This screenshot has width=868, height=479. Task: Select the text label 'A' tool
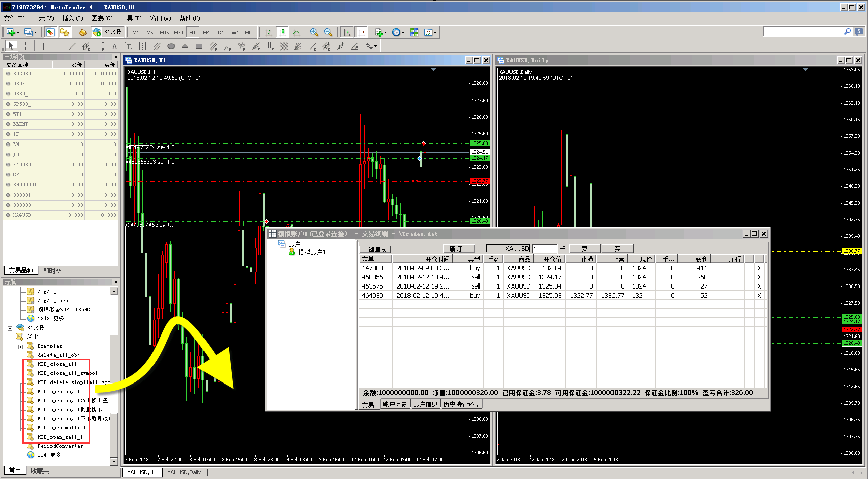click(114, 46)
